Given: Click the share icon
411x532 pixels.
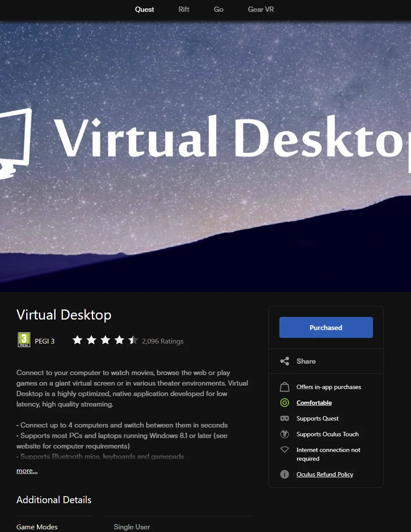Looking at the screenshot, I should coord(285,361).
